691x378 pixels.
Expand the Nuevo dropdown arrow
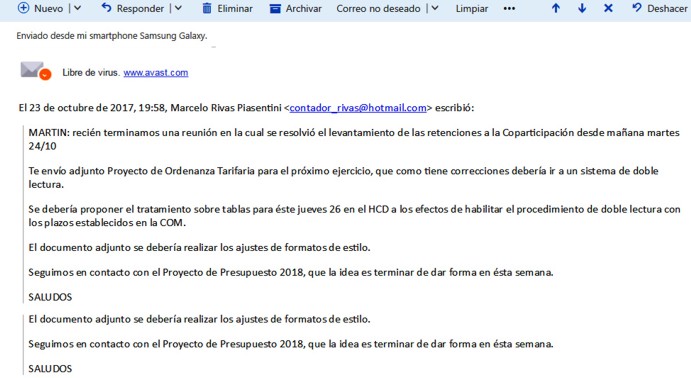77,8
